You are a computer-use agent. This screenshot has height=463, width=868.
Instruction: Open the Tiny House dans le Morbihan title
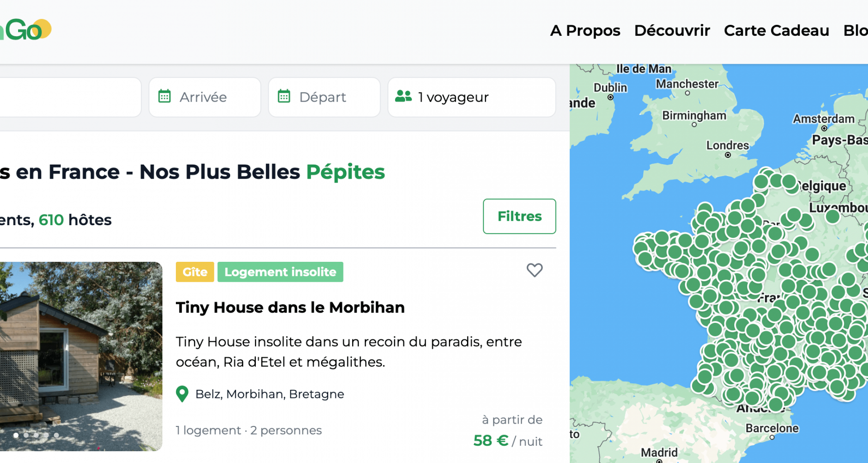(x=290, y=307)
